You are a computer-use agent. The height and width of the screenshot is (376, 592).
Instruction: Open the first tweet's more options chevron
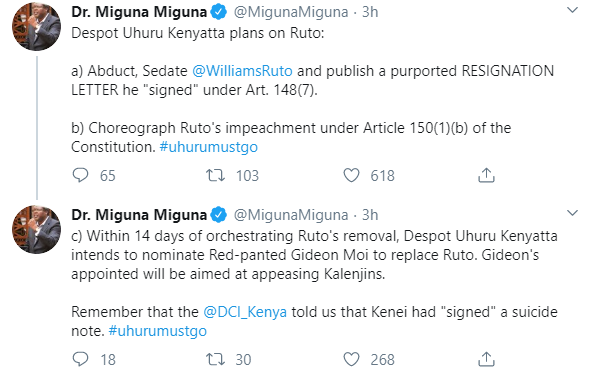tap(573, 10)
